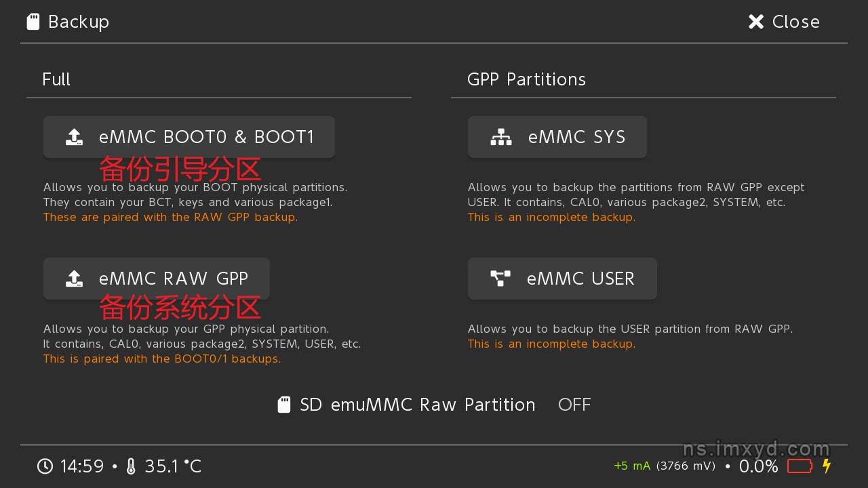Click the Full section heading
The height and width of the screenshot is (488, 868).
pos(56,79)
